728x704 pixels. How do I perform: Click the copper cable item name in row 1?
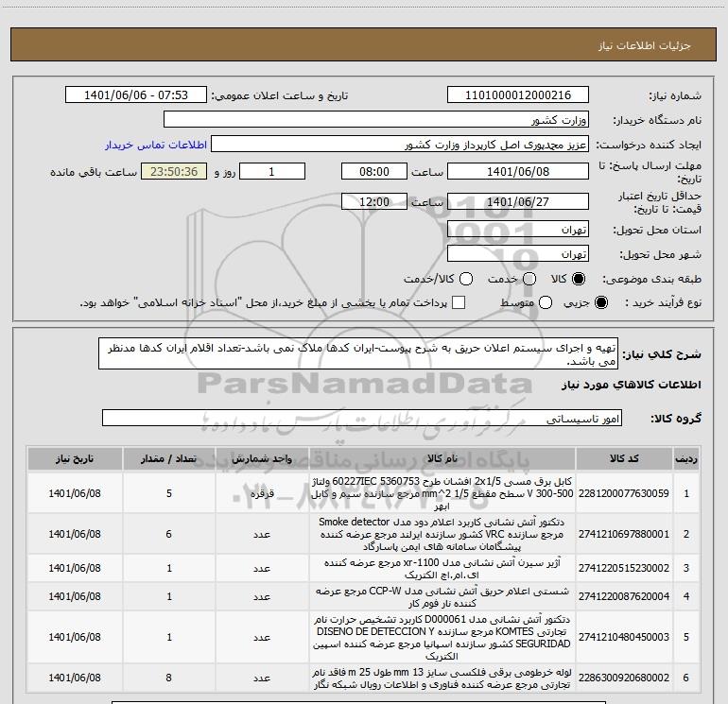click(x=442, y=493)
